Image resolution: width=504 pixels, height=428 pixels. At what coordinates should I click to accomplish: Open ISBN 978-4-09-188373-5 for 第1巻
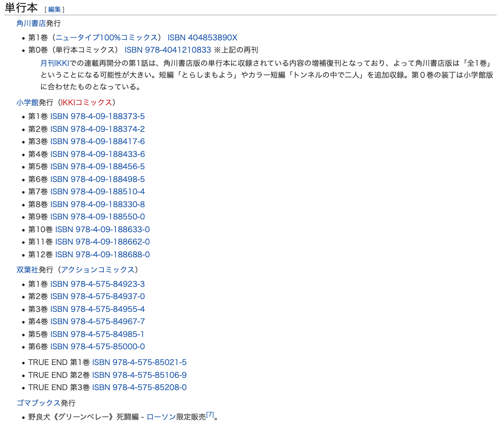pos(97,116)
